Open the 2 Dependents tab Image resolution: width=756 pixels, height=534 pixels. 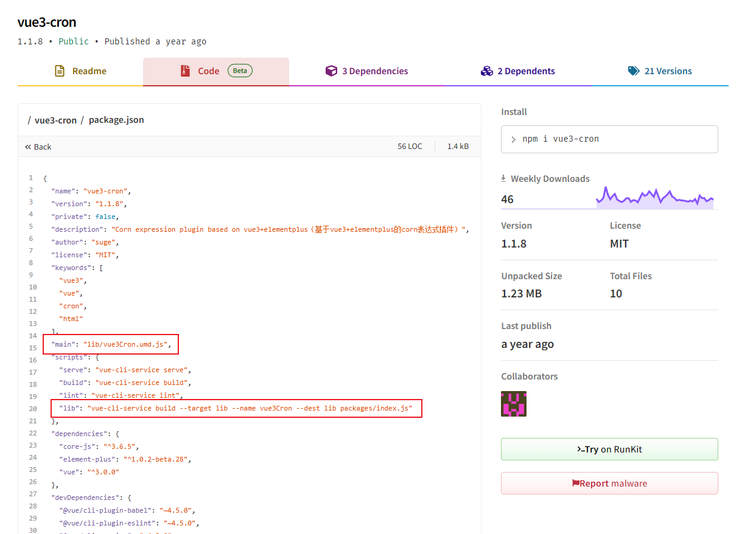point(517,71)
